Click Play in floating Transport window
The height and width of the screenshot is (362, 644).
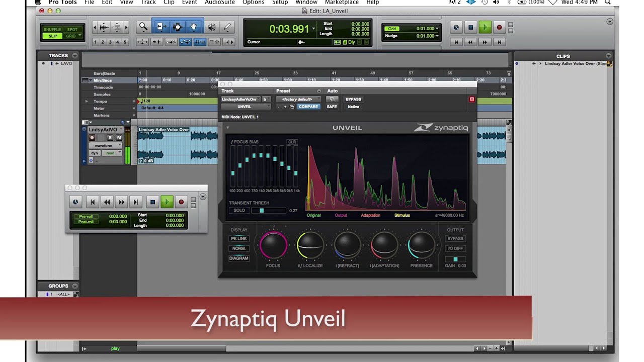pos(167,202)
